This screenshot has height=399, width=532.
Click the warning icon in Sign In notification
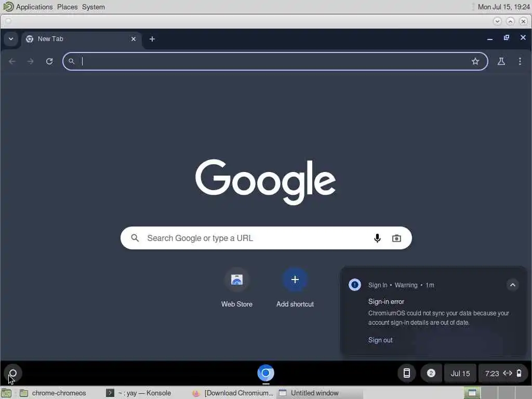pos(354,285)
